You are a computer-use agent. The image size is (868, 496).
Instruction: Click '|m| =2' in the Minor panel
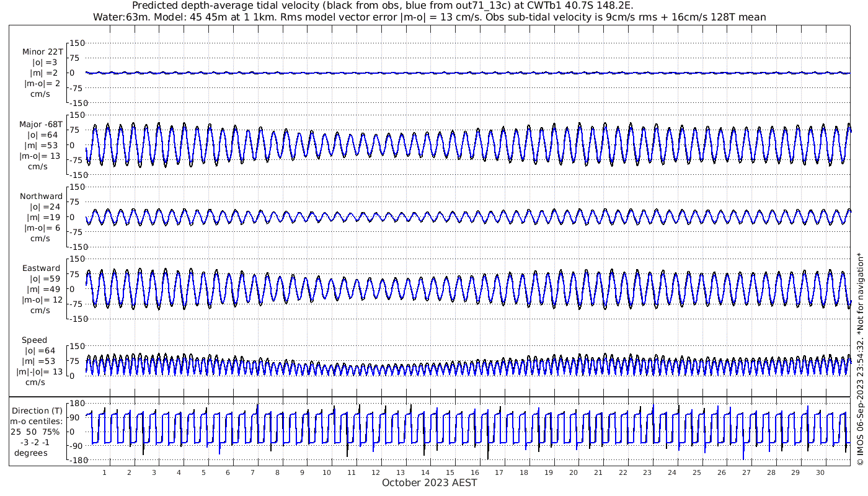tap(45, 73)
